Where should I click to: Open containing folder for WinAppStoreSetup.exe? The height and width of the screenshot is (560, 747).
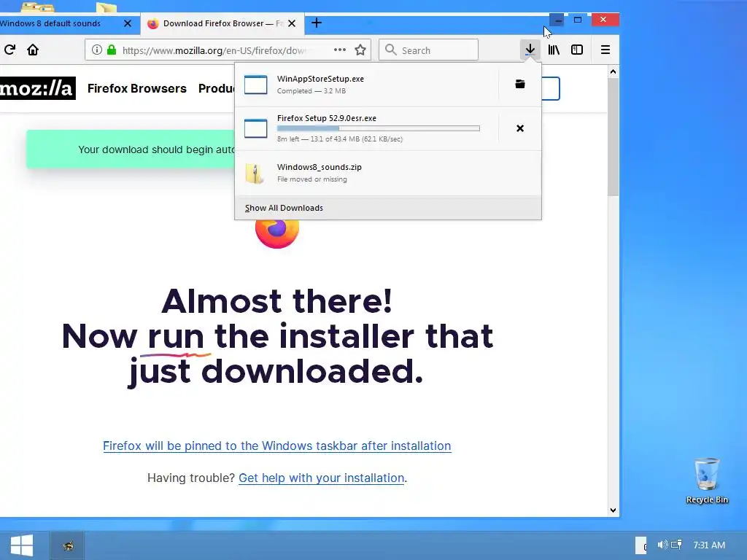(x=519, y=85)
